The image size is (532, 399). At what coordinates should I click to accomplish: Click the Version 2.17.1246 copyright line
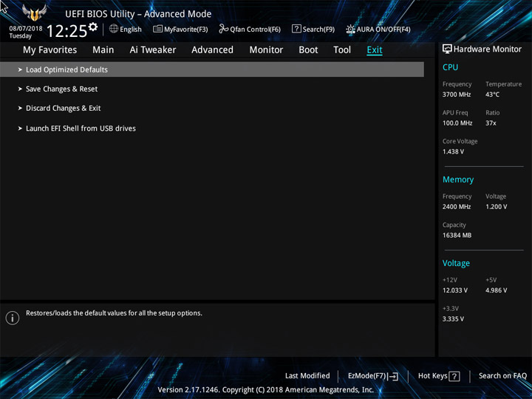pyautogui.click(x=266, y=390)
